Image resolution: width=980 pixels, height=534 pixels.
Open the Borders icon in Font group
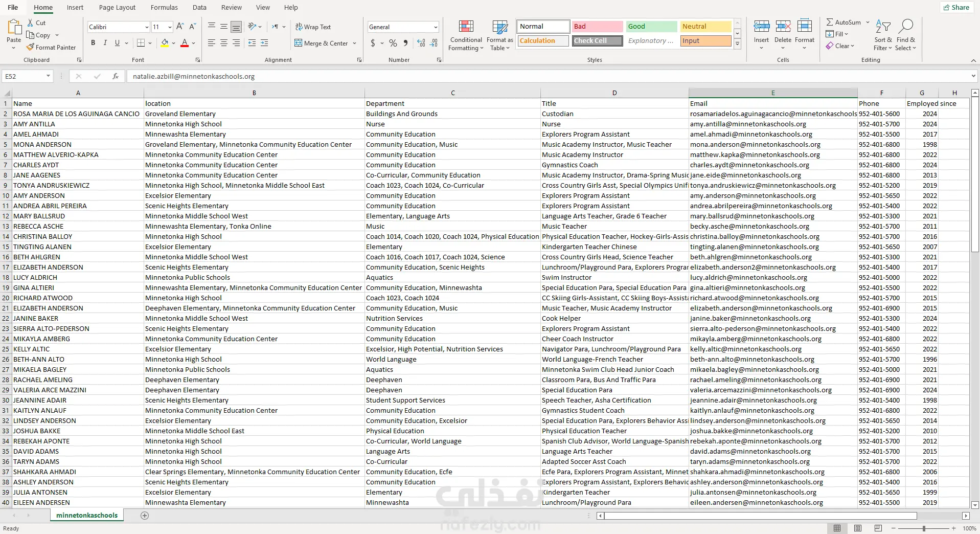click(x=141, y=43)
